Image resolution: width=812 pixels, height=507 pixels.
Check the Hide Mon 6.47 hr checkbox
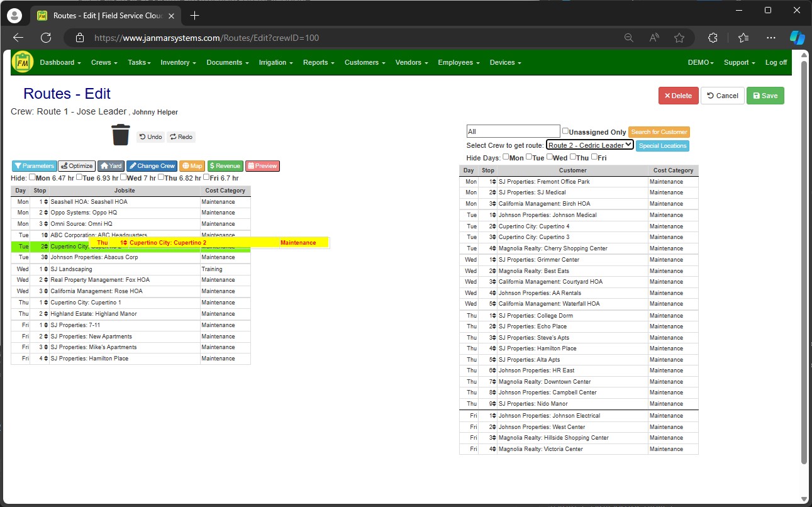pyautogui.click(x=31, y=177)
